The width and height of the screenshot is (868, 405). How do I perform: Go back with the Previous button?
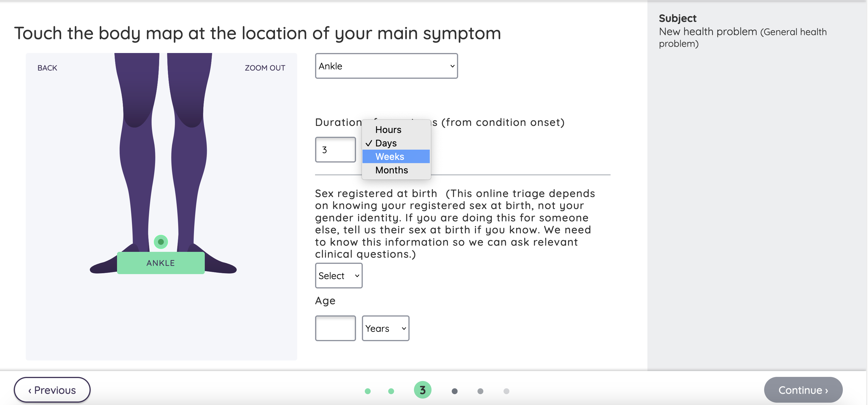pyautogui.click(x=52, y=390)
